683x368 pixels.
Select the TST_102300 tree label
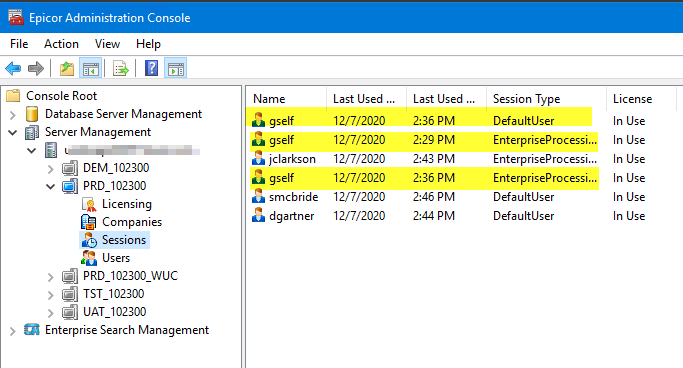click(x=114, y=294)
